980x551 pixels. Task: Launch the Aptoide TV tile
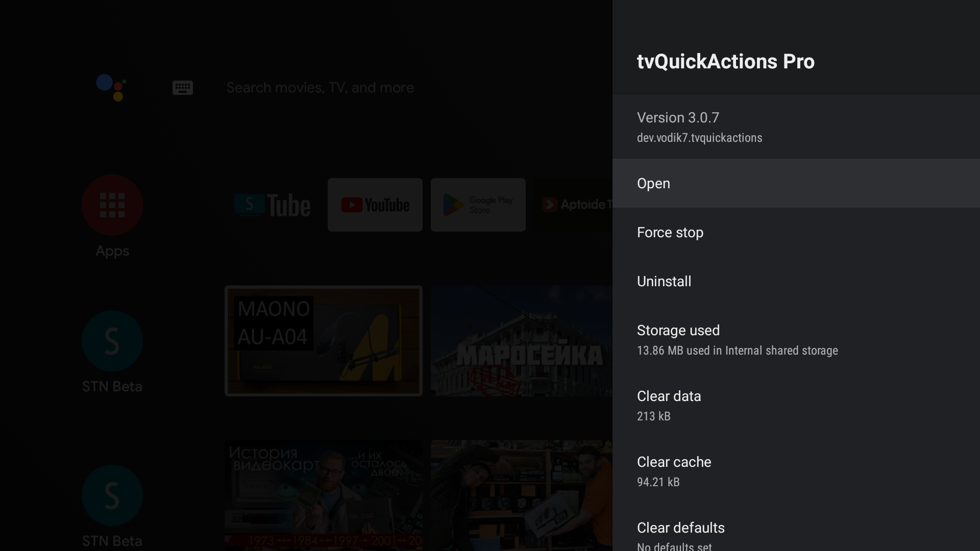(573, 205)
